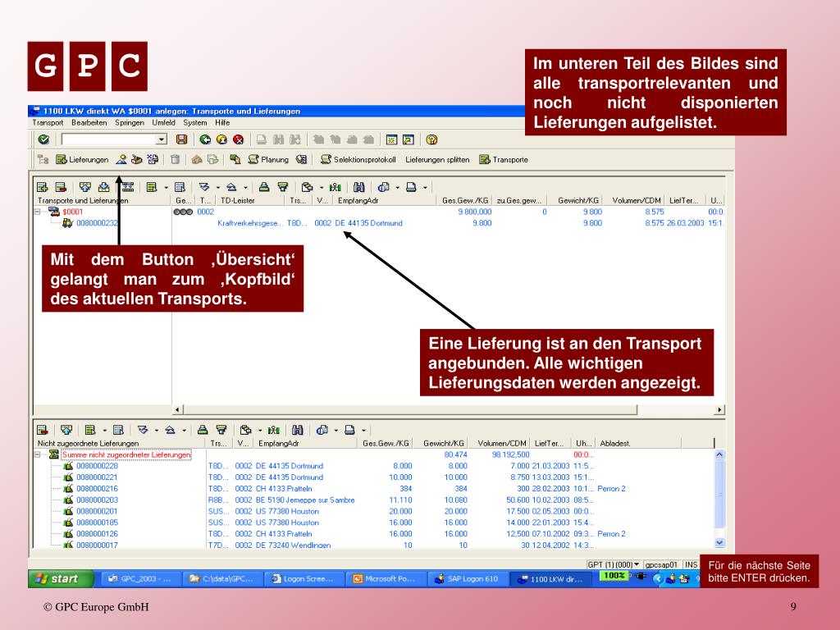The height and width of the screenshot is (630, 840).
Task: Open the Springen menu
Action: click(130, 123)
